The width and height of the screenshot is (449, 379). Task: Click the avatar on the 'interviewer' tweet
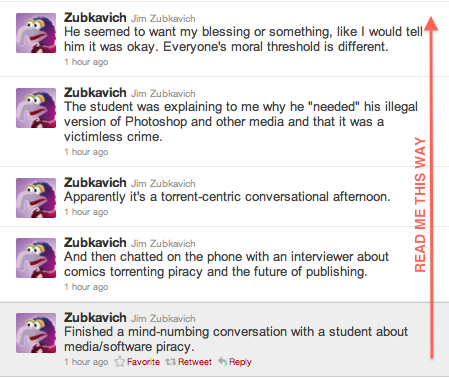tap(36, 258)
